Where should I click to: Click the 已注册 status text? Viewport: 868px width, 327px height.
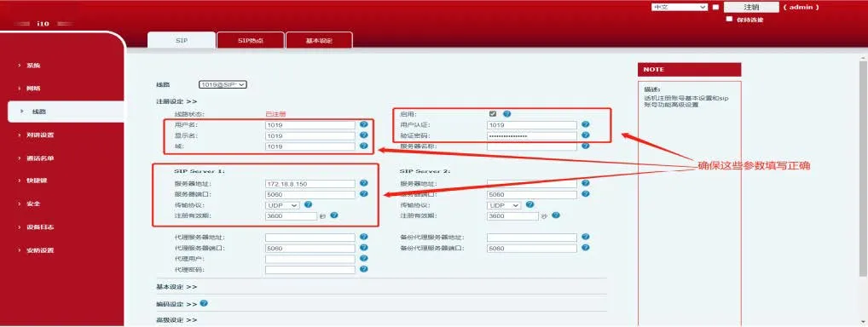(x=275, y=114)
